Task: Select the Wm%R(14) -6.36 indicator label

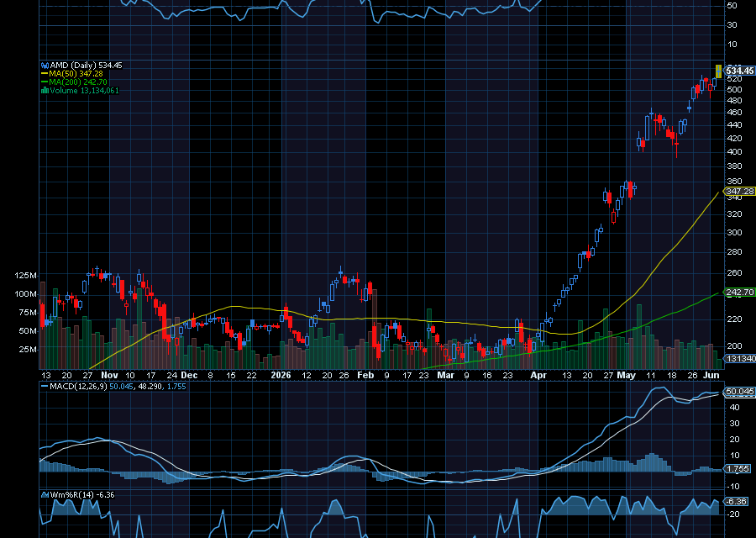Action: pyautogui.click(x=82, y=494)
